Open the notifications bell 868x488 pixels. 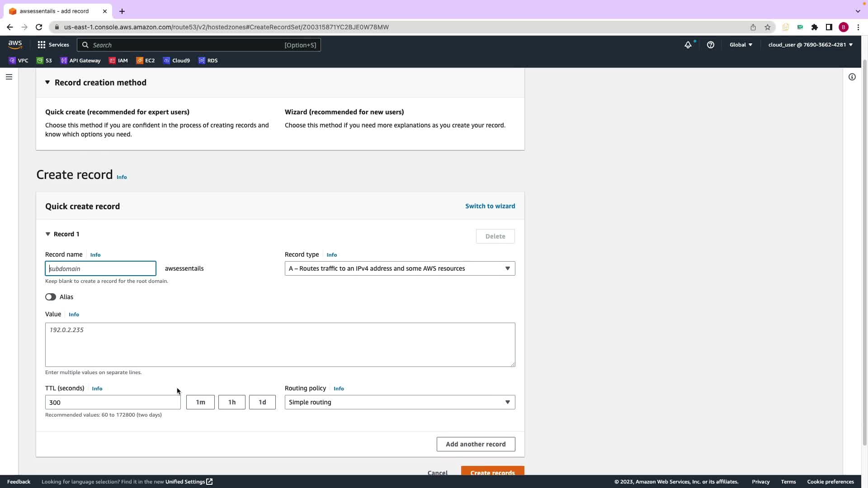pos(688,45)
